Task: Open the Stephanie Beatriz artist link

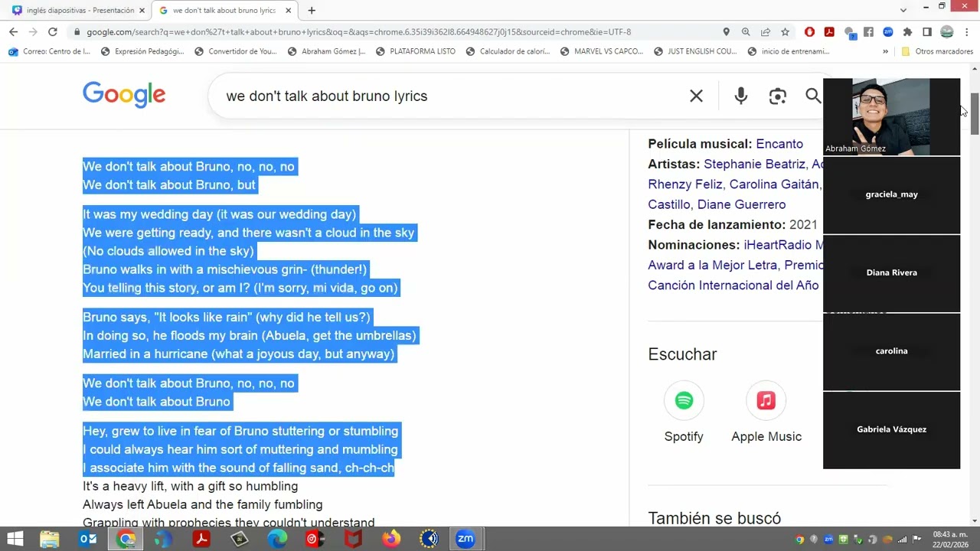Action: coord(754,164)
